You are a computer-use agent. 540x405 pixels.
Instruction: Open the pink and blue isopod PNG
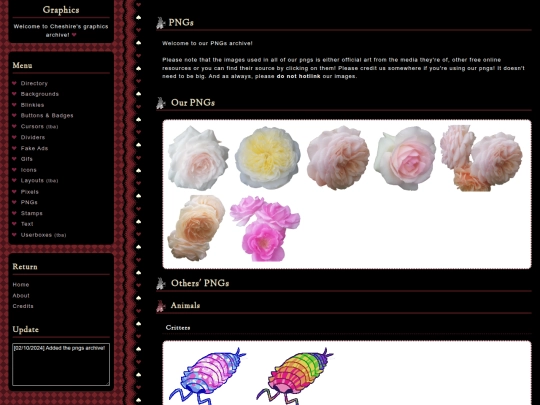pos(207,376)
